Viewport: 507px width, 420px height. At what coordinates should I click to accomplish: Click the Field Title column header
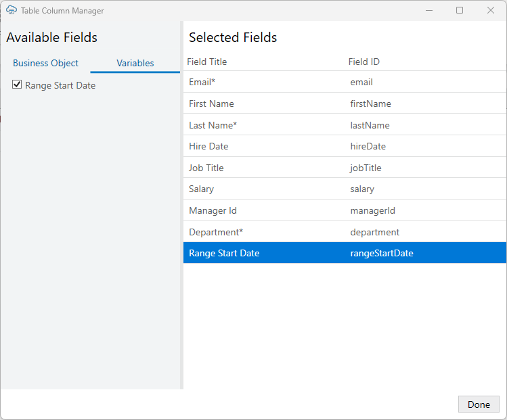(x=207, y=62)
